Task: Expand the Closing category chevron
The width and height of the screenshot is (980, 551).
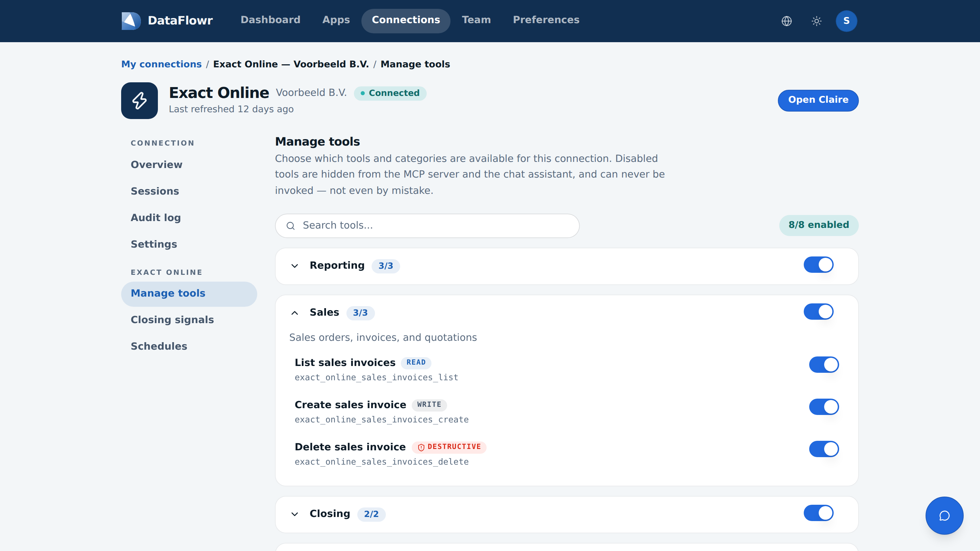Action: tap(294, 514)
